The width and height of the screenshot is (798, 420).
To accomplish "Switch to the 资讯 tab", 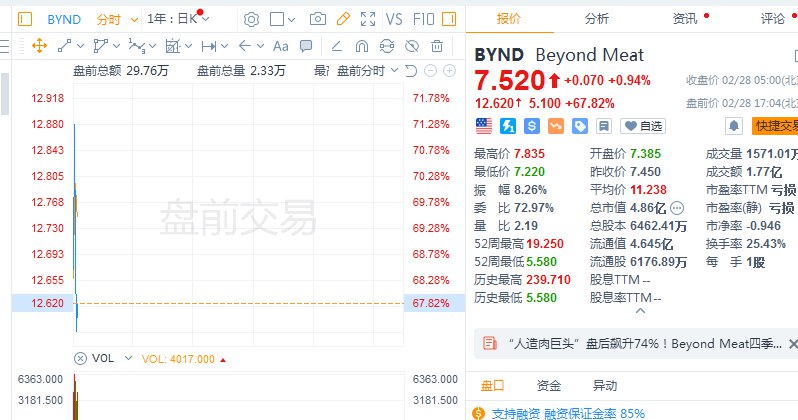I will 685,19.
